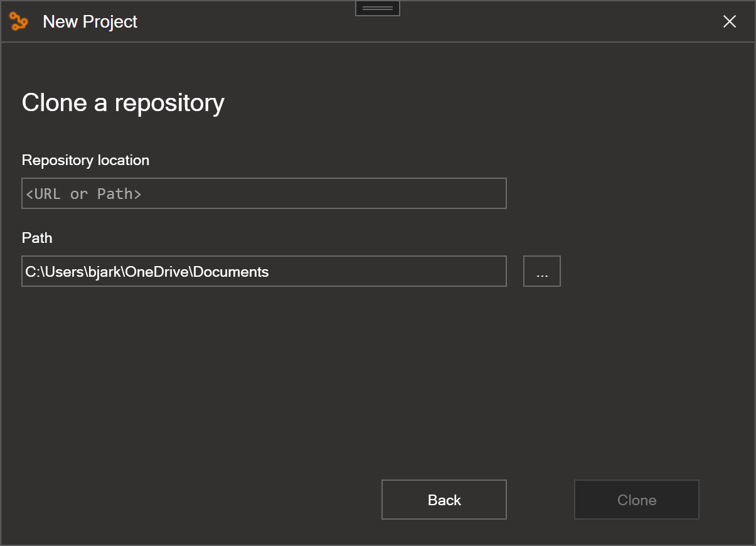Click the grip handle atop the window
Viewport: 756px width, 546px height.
[378, 8]
